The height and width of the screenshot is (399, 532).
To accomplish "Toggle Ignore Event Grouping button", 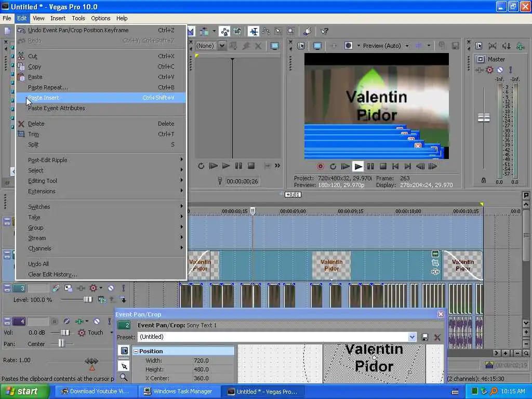I will 237,32.
